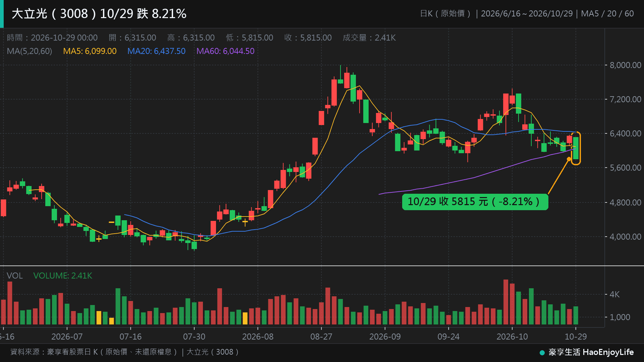Click the MA60: 6,044.50 legend value
644x362 pixels.
point(225,51)
